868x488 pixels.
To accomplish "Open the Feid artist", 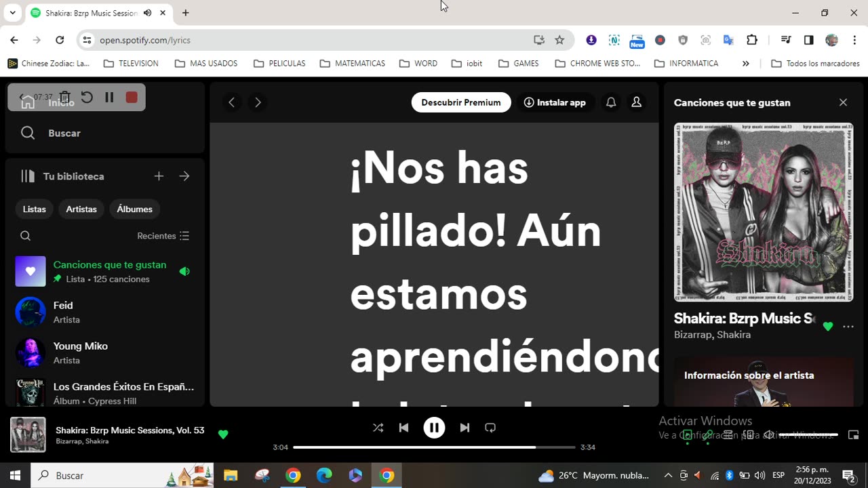I will point(105,312).
